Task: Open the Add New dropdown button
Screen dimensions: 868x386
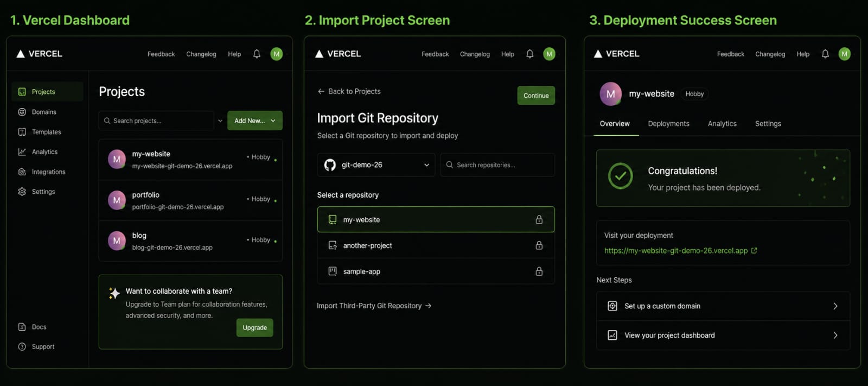Action: point(255,121)
